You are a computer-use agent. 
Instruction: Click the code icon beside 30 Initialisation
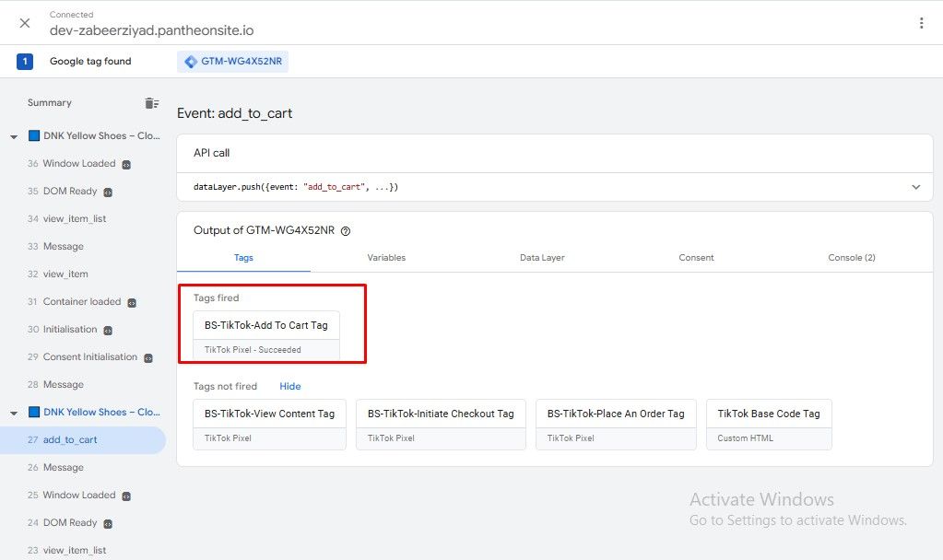[x=108, y=331]
